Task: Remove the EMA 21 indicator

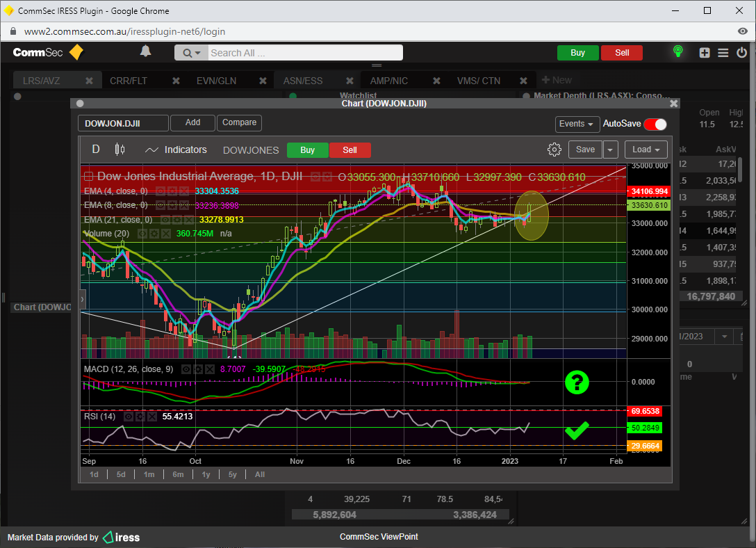Action: point(189,220)
